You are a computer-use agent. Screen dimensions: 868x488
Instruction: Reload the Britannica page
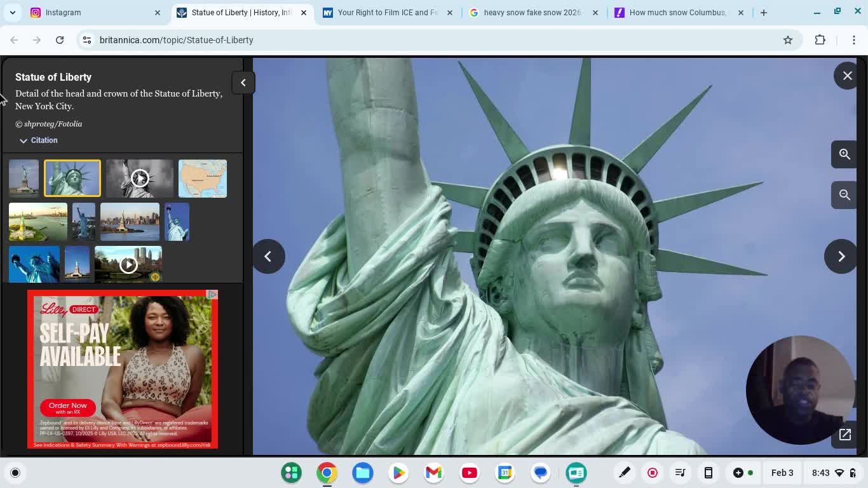point(60,40)
